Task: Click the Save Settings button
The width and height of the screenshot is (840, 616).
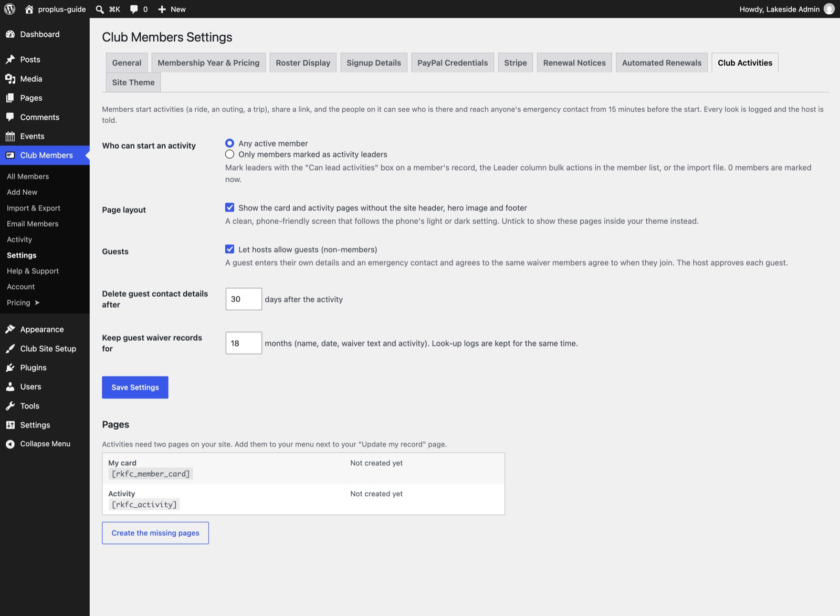Action: coord(135,387)
